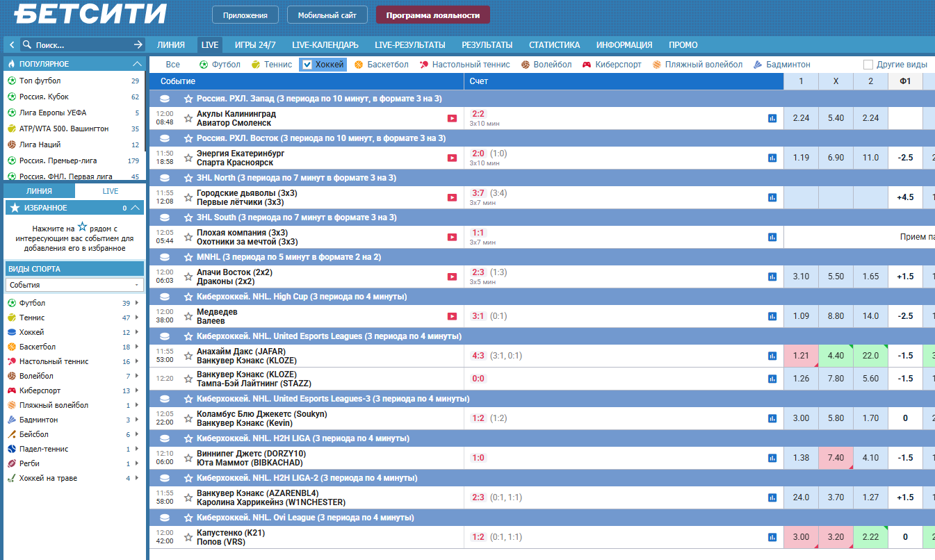Image resolution: width=935 pixels, height=560 pixels.
Task: Play video for Плохая компания match
Action: coord(452,237)
